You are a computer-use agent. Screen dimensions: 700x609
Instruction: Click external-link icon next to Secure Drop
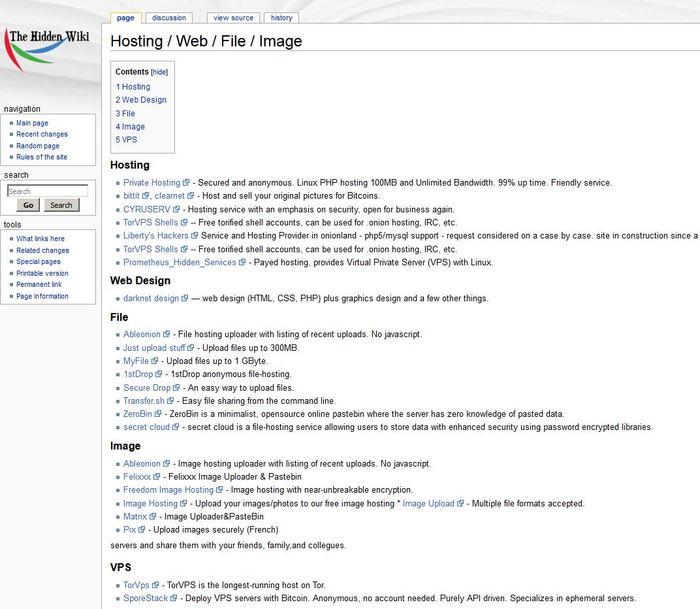[x=176, y=387]
